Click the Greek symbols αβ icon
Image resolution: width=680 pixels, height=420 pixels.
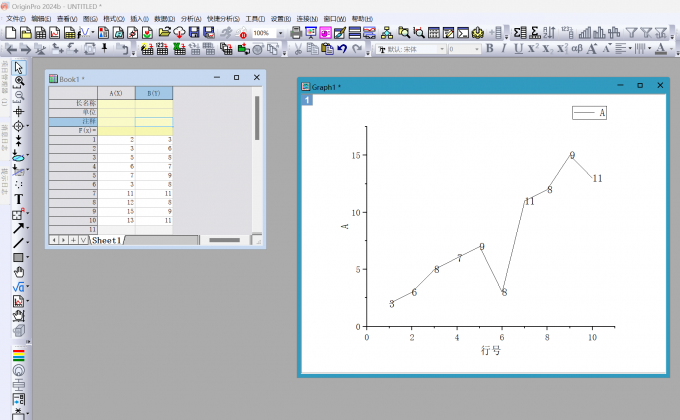click(576, 49)
